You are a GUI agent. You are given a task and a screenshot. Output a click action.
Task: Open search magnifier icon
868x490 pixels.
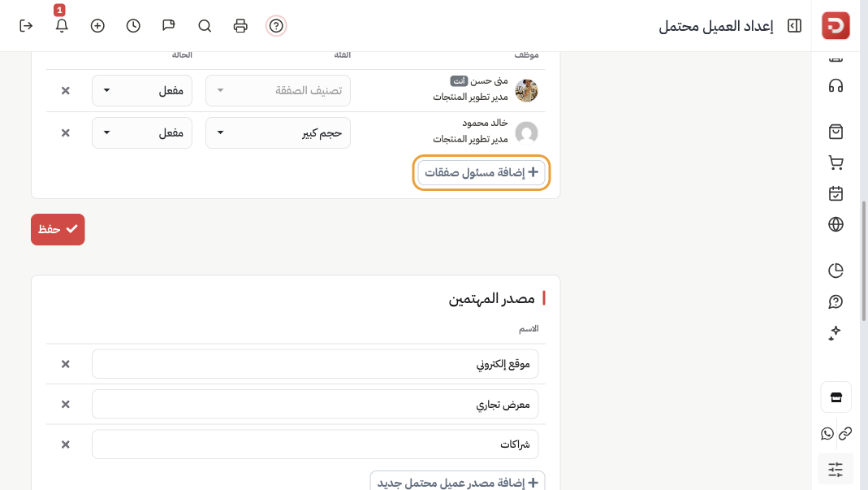(x=205, y=25)
